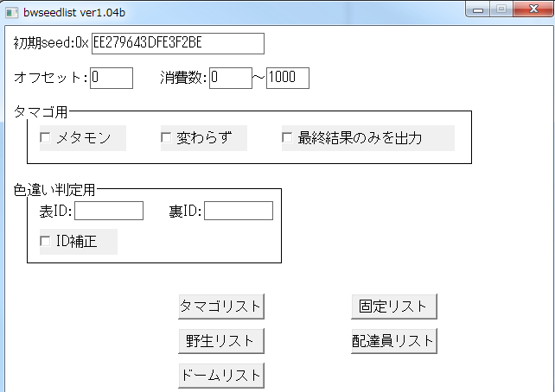Image resolution: width=555 pixels, height=392 pixels.
Task: Click the 表ID input field
Action: (109, 211)
